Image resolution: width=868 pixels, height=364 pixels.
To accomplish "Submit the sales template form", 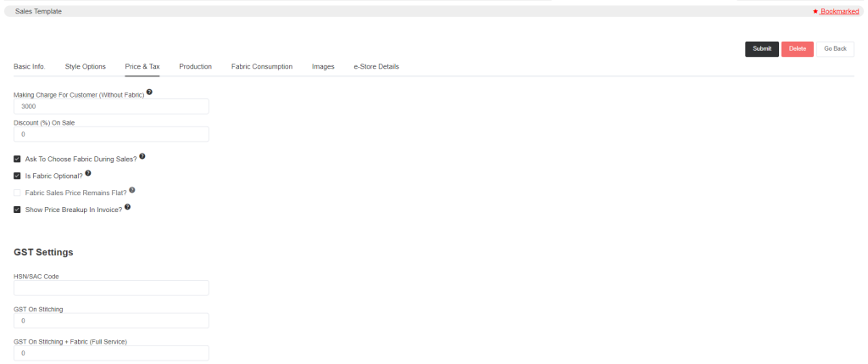I will coord(762,48).
